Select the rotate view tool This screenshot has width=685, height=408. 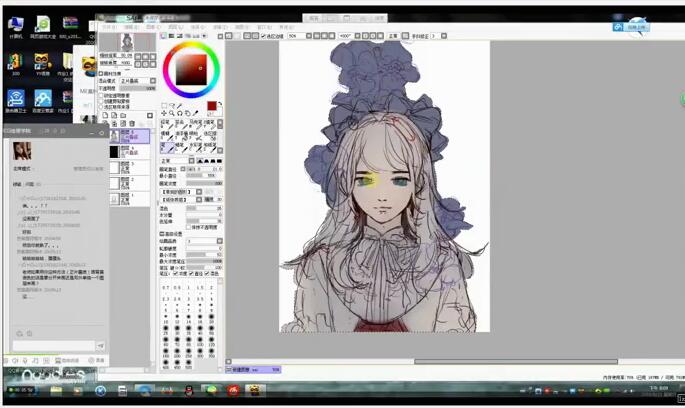[180, 113]
